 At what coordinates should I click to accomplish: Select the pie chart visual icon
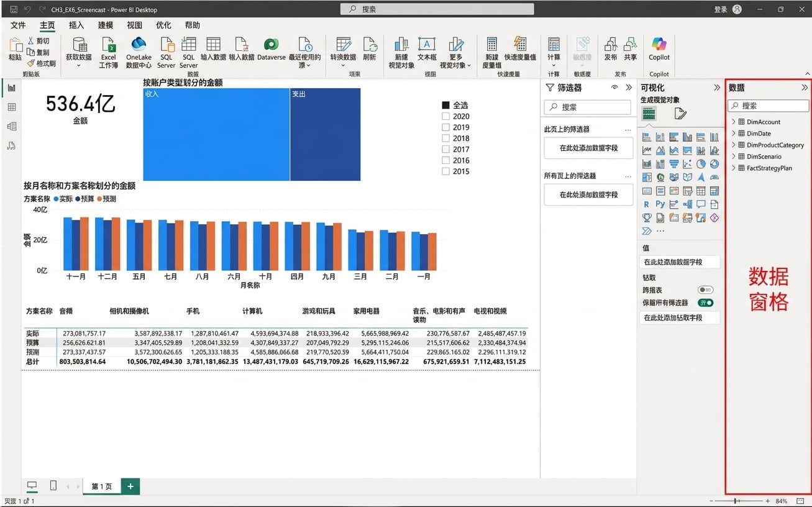(701, 164)
